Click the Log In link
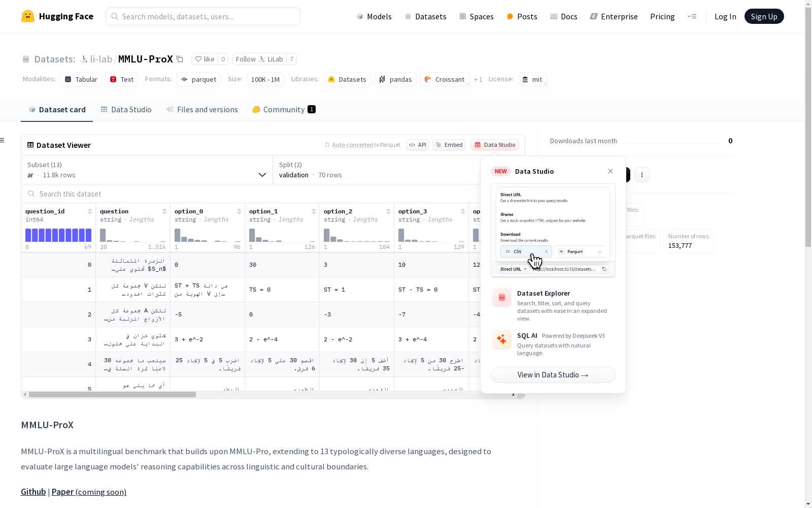 coord(725,16)
